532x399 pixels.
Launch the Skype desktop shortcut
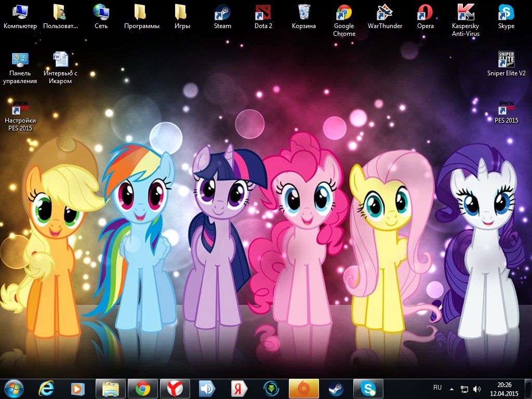point(506,16)
